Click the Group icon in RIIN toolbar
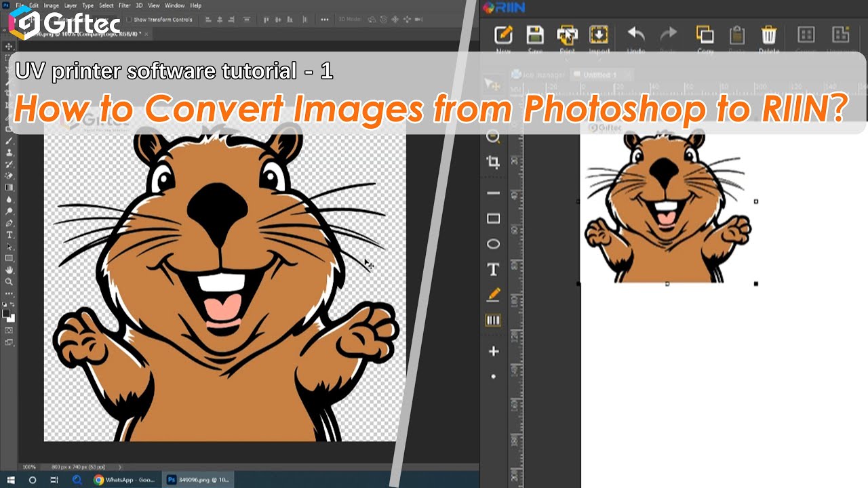868x488 pixels. click(806, 35)
